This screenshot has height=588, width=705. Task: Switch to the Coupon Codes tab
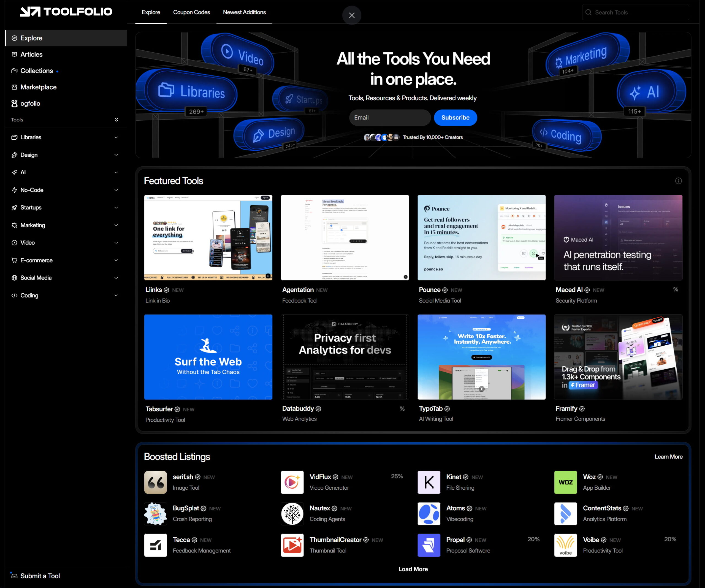191,12
